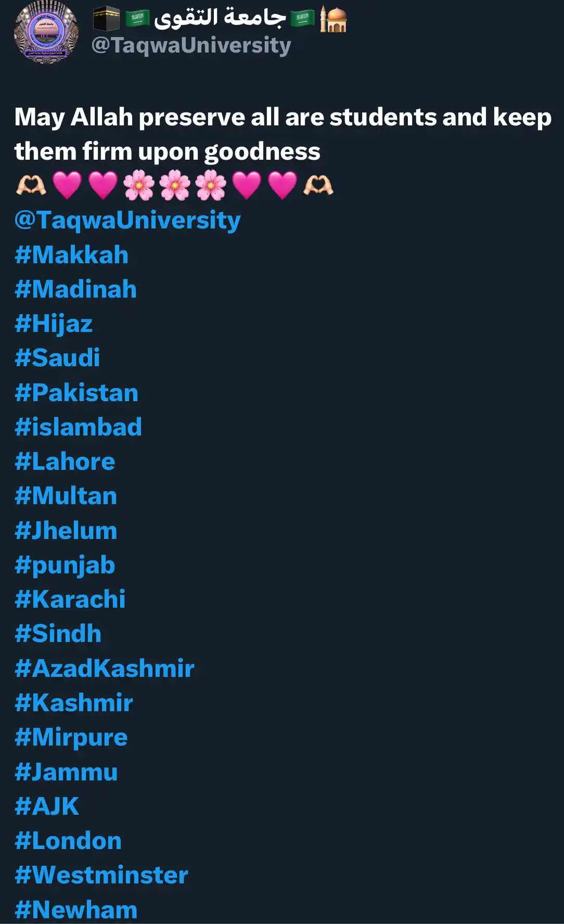Open the #Jhelum hashtag

pos(66,531)
